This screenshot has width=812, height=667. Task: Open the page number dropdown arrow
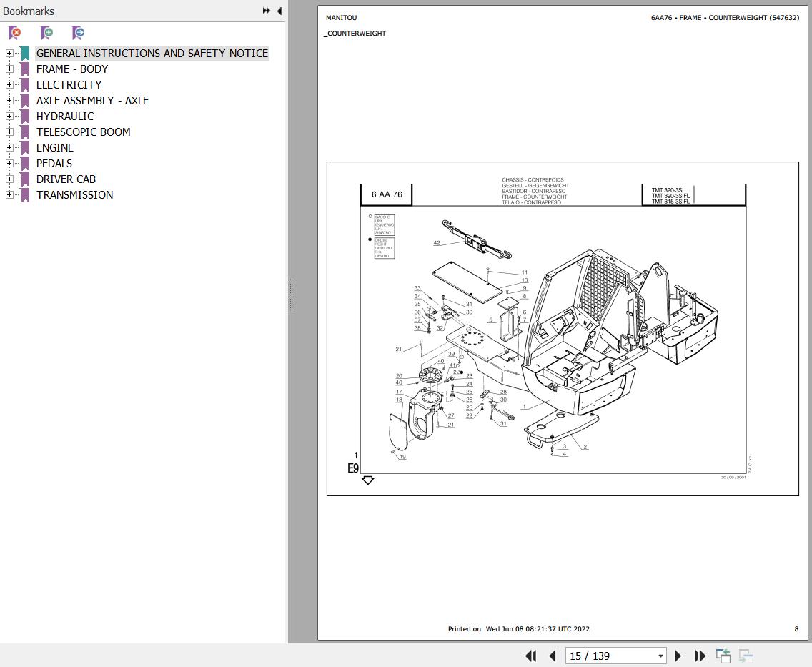[x=660, y=656]
